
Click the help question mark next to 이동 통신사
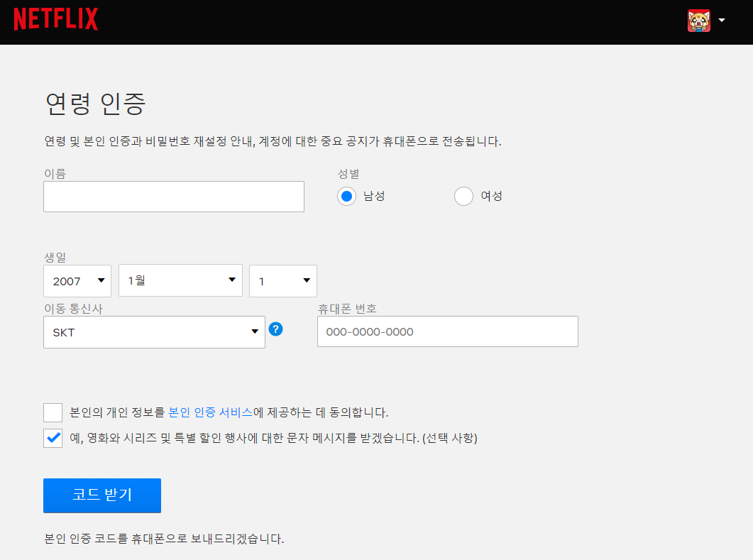click(x=276, y=329)
